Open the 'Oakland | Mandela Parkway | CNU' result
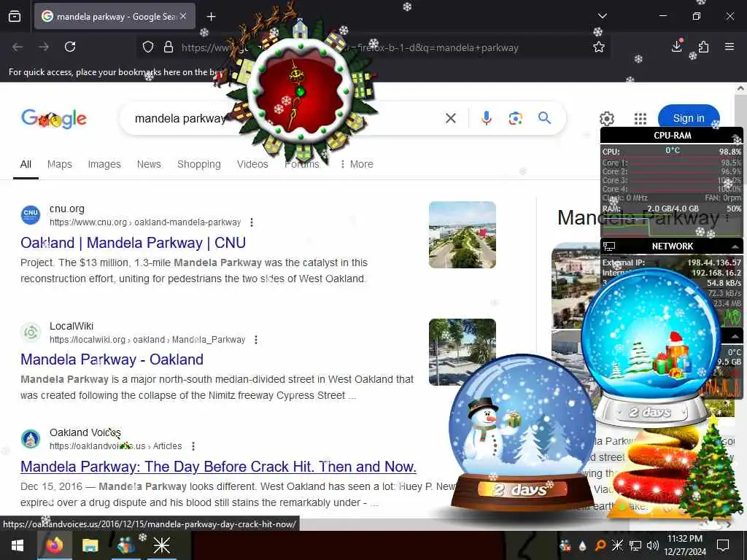747x560 pixels. coord(133,243)
